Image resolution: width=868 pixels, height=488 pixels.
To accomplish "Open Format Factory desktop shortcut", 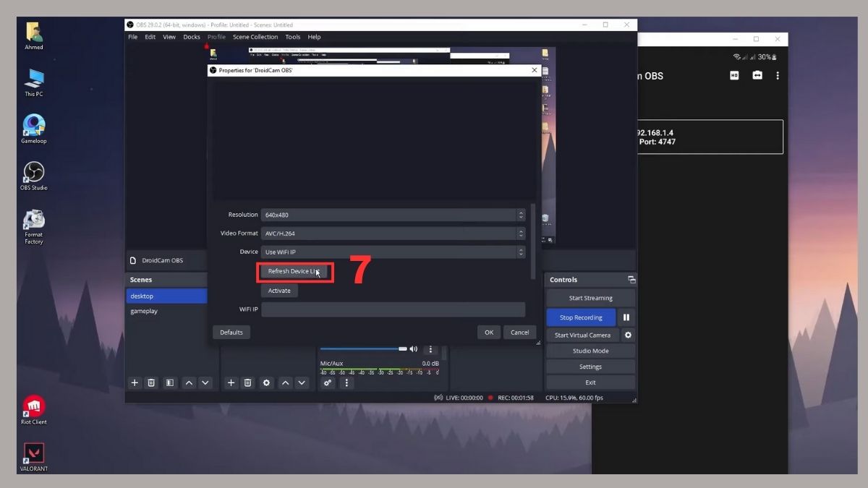I will pyautogui.click(x=34, y=226).
